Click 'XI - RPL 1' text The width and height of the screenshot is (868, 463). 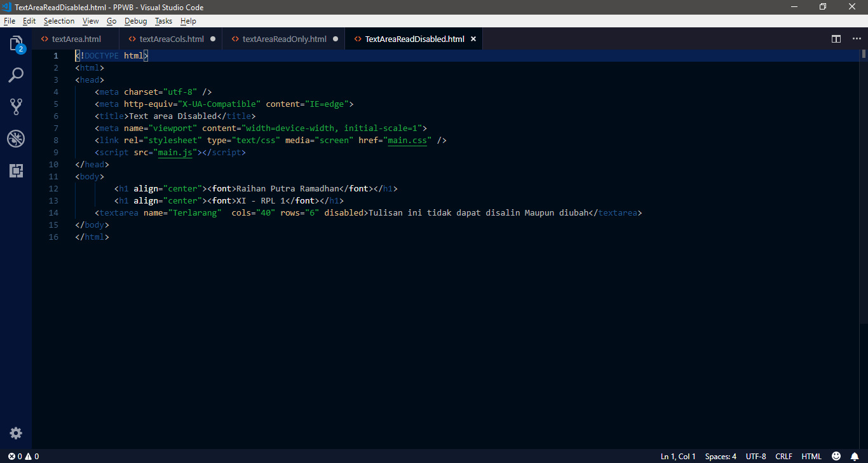[x=261, y=200]
